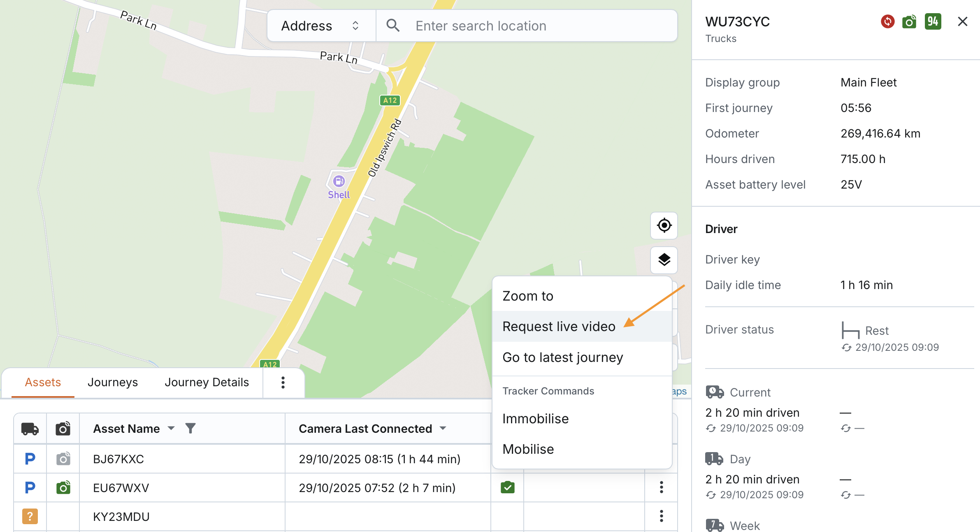The height and width of the screenshot is (532, 980).
Task: Open the Address search type dropdown
Action: (321, 26)
